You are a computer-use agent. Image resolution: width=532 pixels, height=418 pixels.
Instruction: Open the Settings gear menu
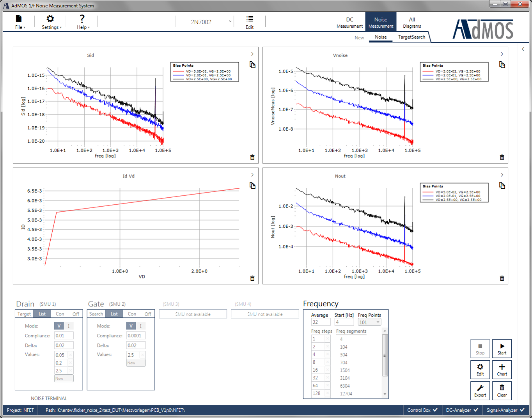pyautogui.click(x=51, y=22)
